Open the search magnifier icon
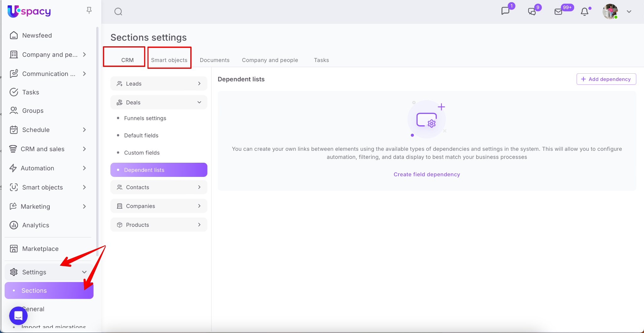The image size is (644, 333). click(x=118, y=12)
